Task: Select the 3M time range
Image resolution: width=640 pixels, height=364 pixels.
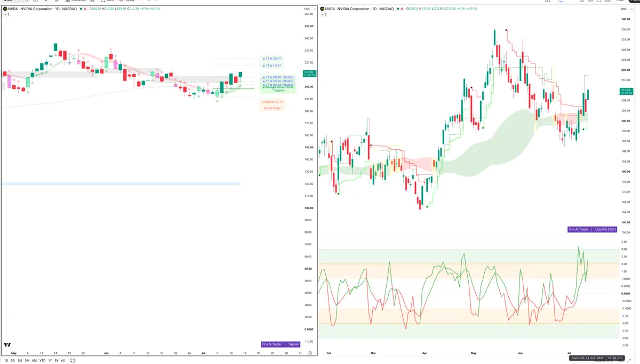Action: coord(27,360)
